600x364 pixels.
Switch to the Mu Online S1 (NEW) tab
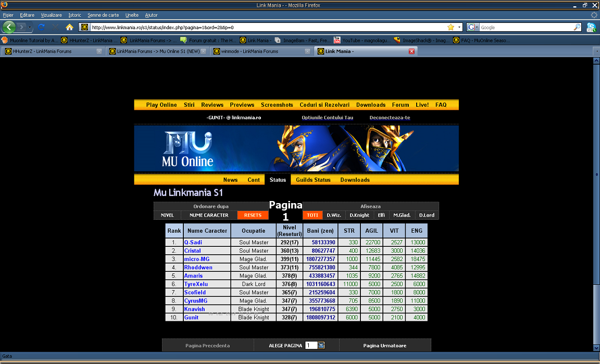tap(157, 51)
